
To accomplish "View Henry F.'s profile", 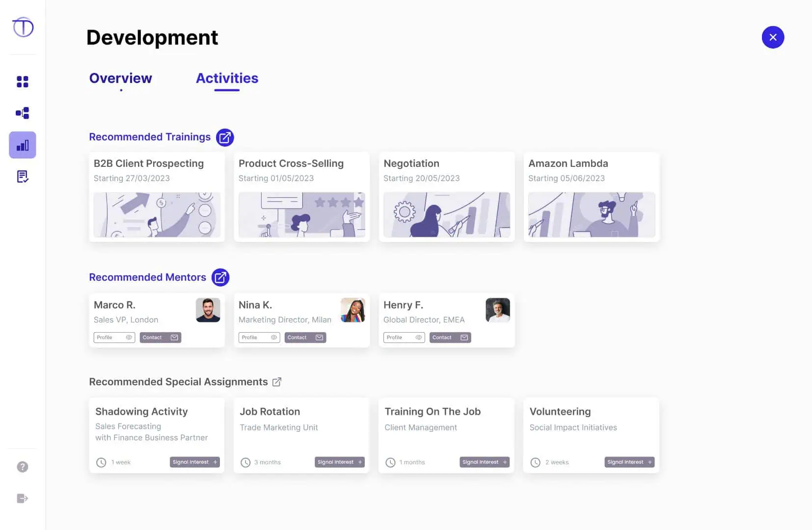I will coord(404,338).
